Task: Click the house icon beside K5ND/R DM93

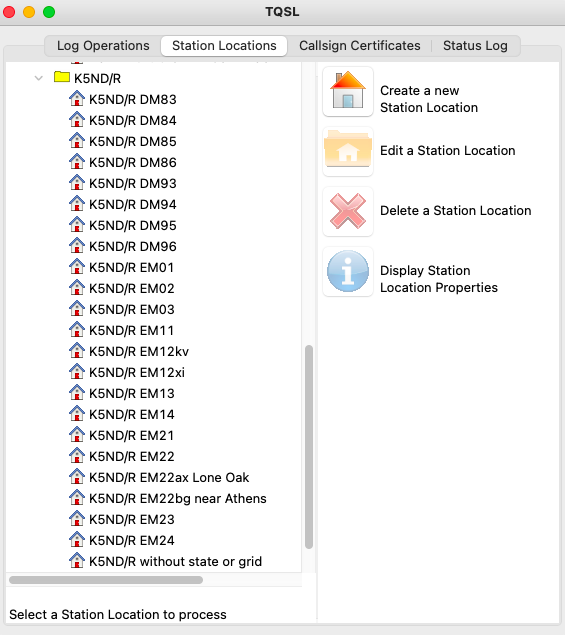Action: [77, 183]
